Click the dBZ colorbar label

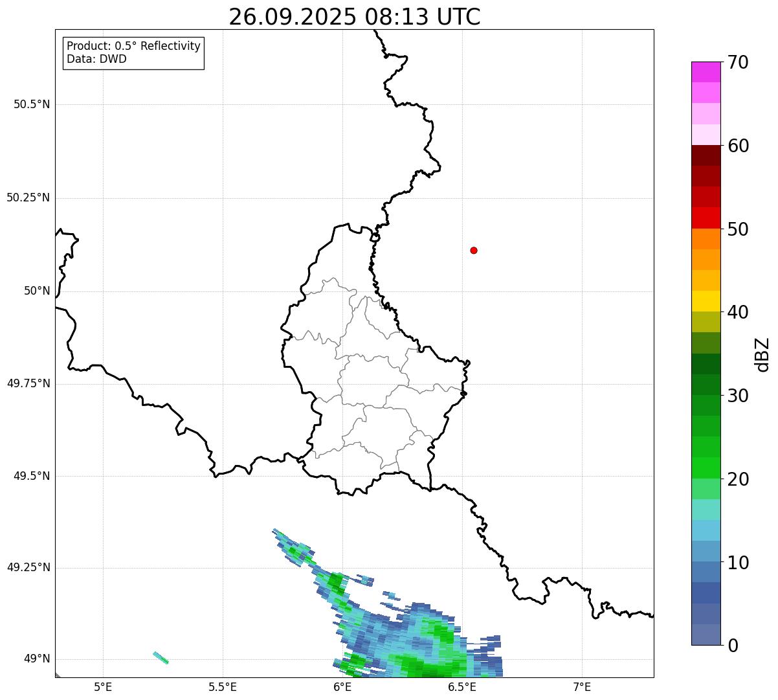pos(763,354)
